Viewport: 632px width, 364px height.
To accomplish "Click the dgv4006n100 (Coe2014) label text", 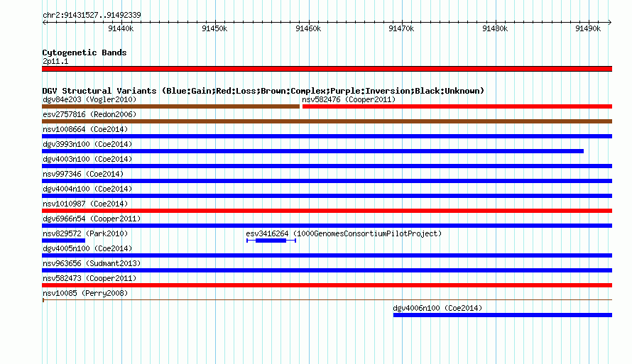I will [437, 308].
